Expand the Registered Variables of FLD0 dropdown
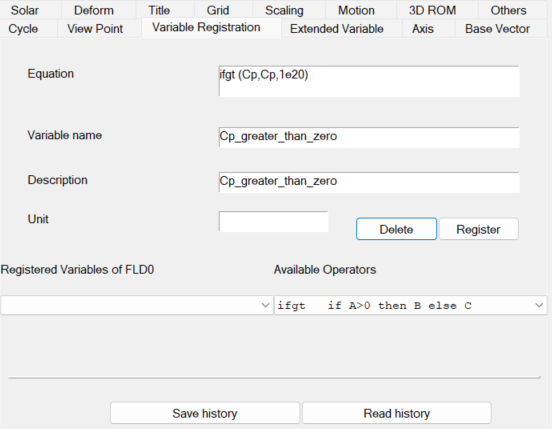 pyautogui.click(x=137, y=305)
